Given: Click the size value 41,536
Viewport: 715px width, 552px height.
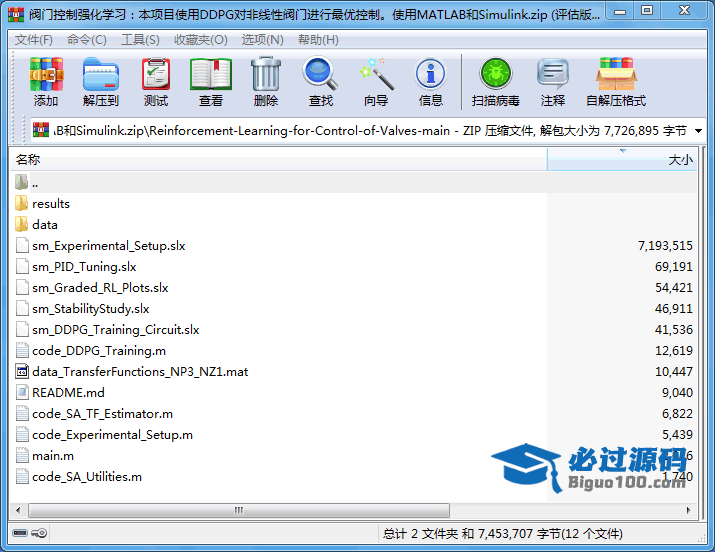Looking at the screenshot, I should click(x=674, y=330).
